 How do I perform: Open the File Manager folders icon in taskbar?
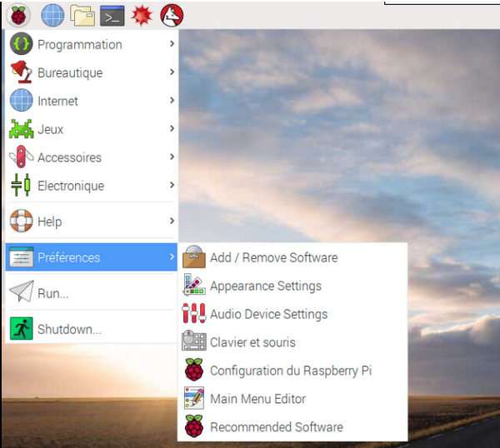pos(82,15)
